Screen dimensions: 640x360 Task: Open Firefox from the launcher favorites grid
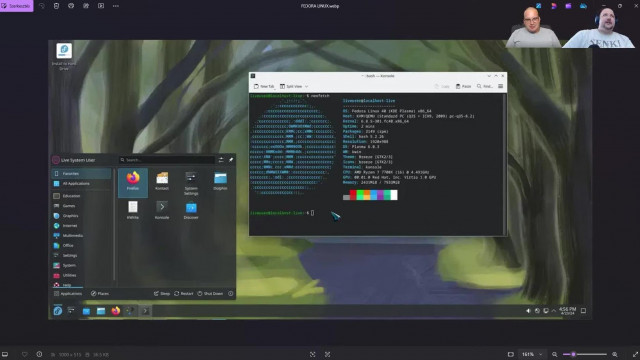tap(133, 182)
